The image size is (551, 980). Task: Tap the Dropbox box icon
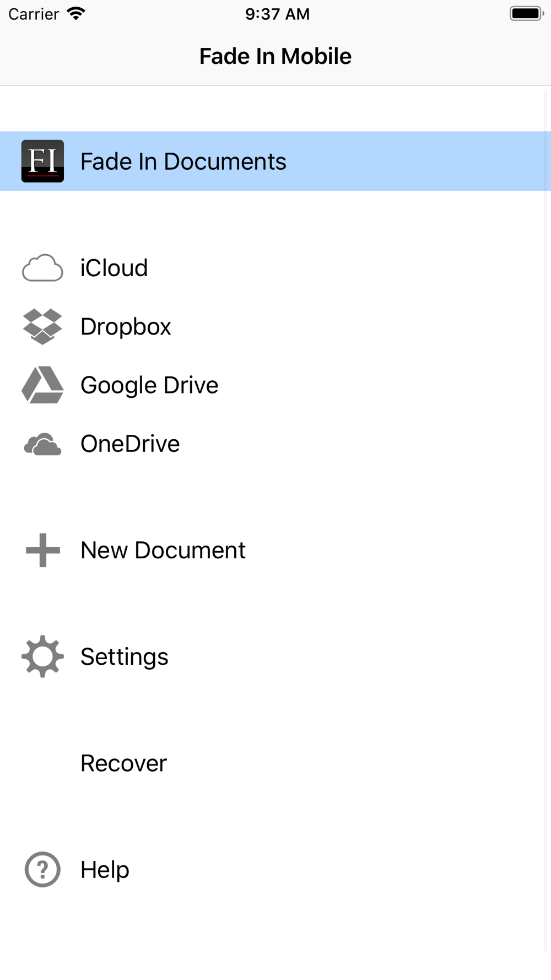(x=42, y=326)
